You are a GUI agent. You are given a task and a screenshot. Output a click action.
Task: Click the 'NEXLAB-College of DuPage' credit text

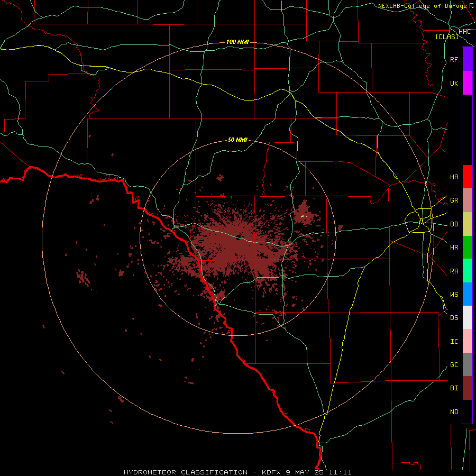pos(422,6)
